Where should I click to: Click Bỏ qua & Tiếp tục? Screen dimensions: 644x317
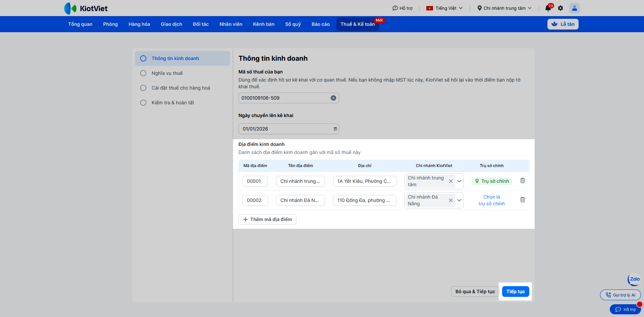pos(475,292)
